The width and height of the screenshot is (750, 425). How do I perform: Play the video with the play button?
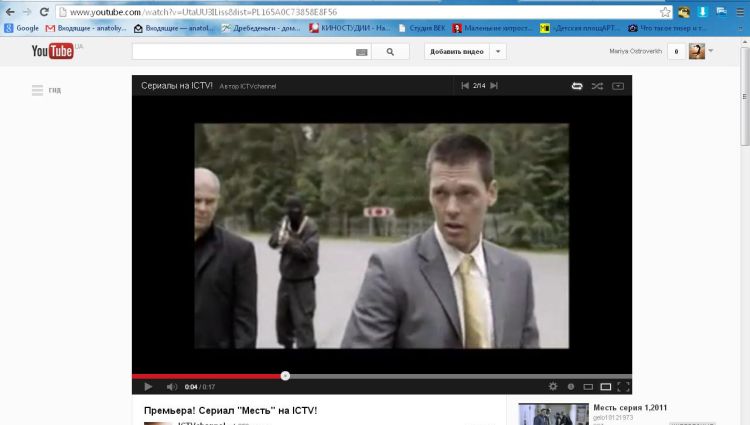tap(148, 387)
